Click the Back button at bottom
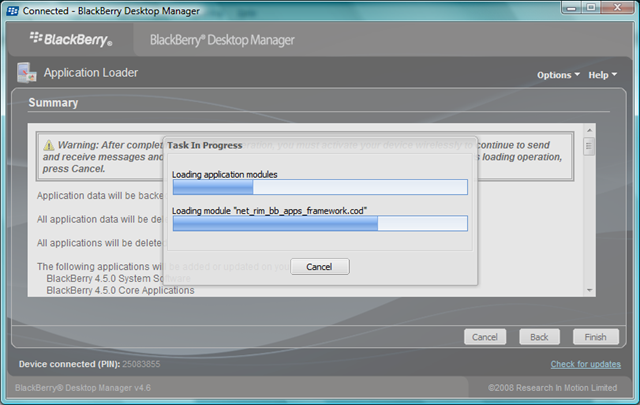 pos(539,337)
